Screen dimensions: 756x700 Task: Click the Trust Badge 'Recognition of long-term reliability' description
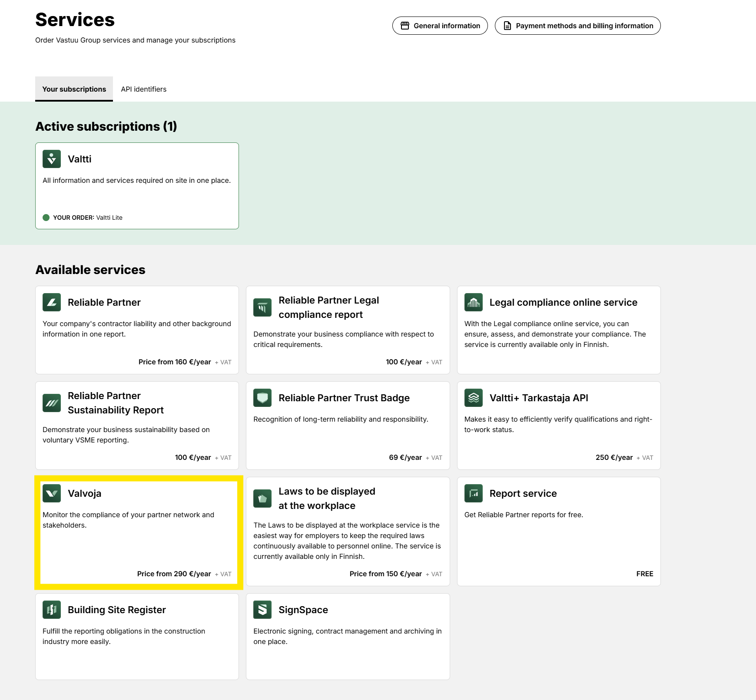pyautogui.click(x=341, y=419)
